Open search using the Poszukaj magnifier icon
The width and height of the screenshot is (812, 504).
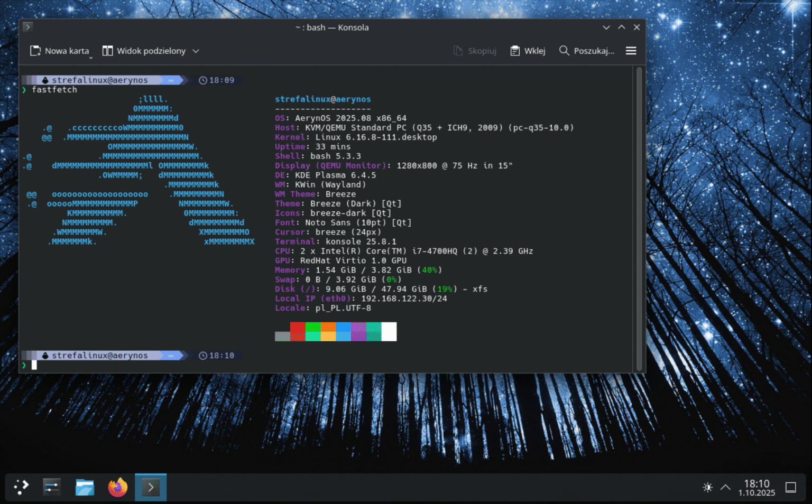564,51
